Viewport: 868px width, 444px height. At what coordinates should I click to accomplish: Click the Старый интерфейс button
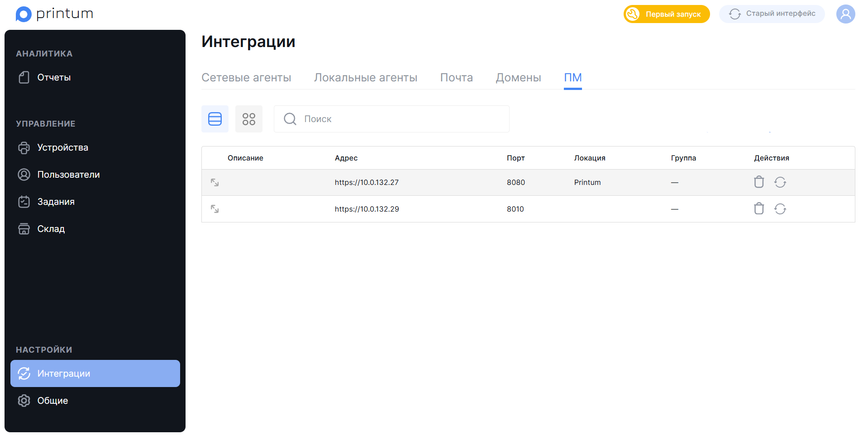[772, 14]
